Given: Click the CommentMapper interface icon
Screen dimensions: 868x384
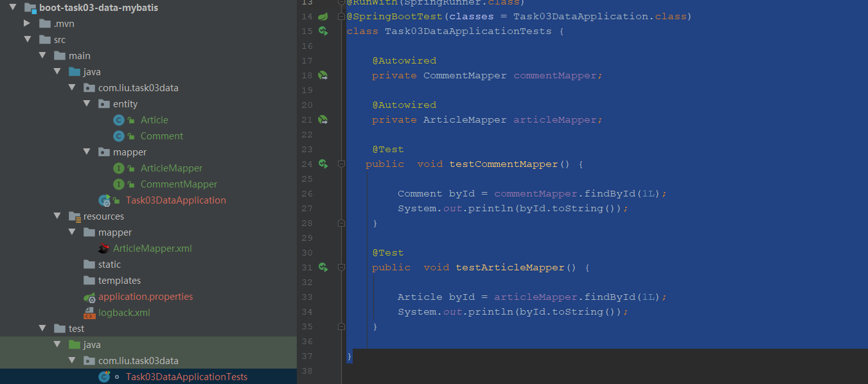Looking at the screenshot, I should point(118,184).
